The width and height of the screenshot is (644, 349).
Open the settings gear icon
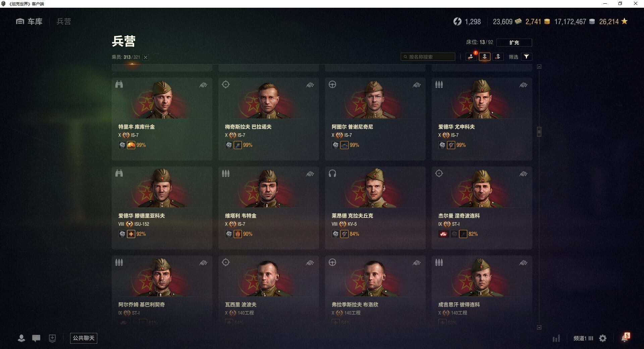point(603,338)
